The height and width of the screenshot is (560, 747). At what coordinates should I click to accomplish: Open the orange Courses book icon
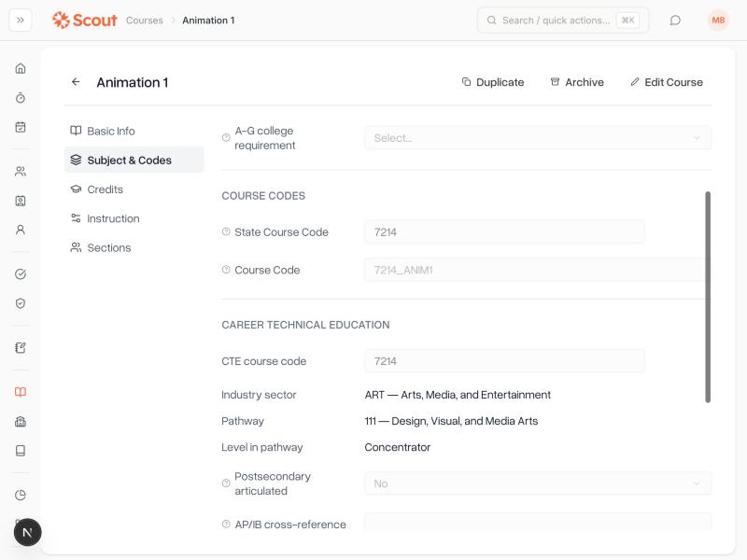(21, 392)
